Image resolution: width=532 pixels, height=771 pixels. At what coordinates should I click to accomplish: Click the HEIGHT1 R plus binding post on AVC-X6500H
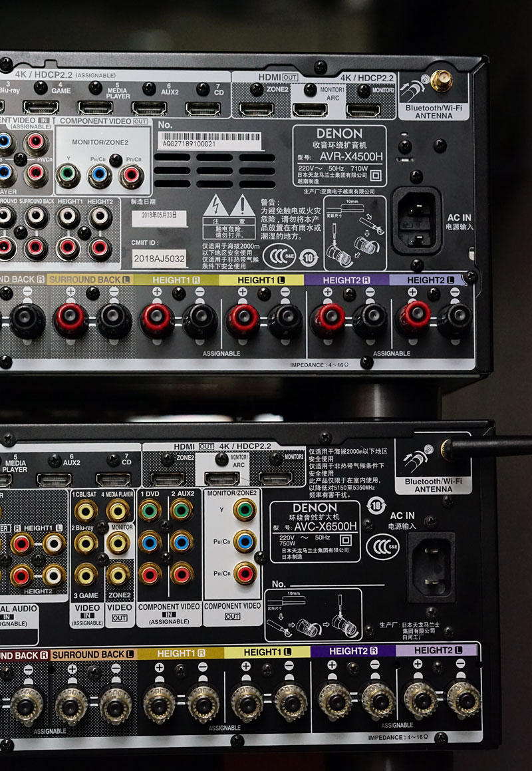(160, 704)
